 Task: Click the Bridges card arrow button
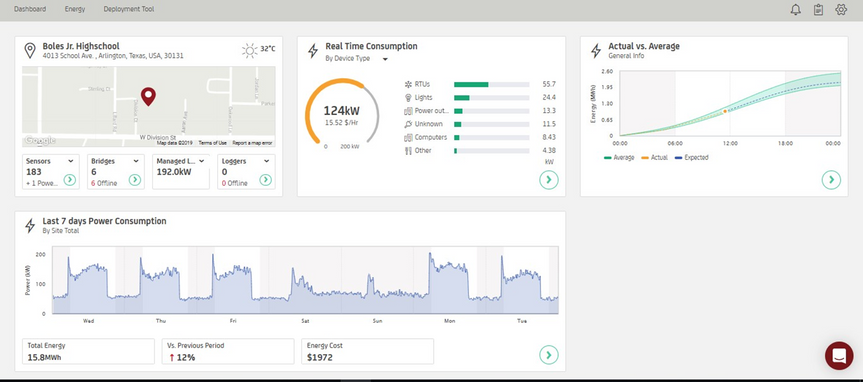click(134, 180)
